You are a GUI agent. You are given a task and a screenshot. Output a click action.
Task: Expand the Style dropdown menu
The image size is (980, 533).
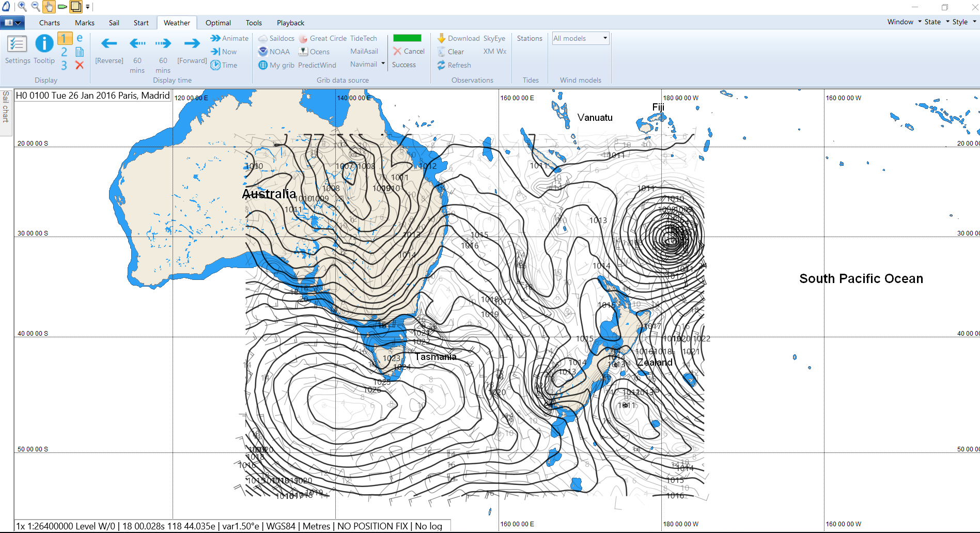pos(963,22)
